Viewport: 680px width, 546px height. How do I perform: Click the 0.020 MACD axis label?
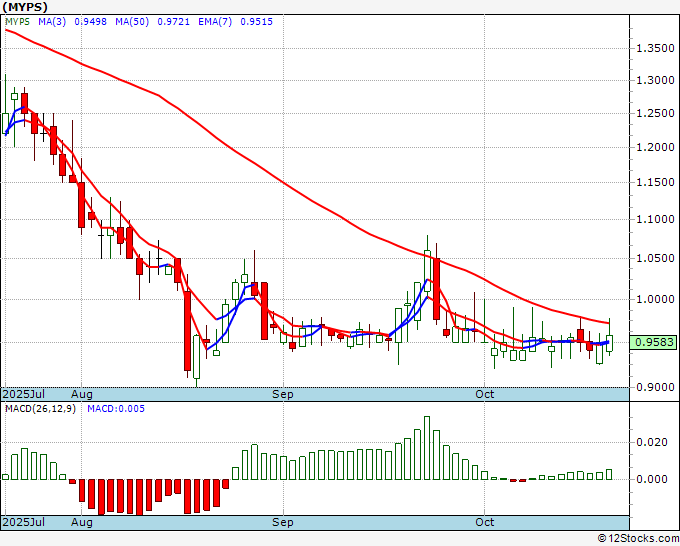(651, 442)
